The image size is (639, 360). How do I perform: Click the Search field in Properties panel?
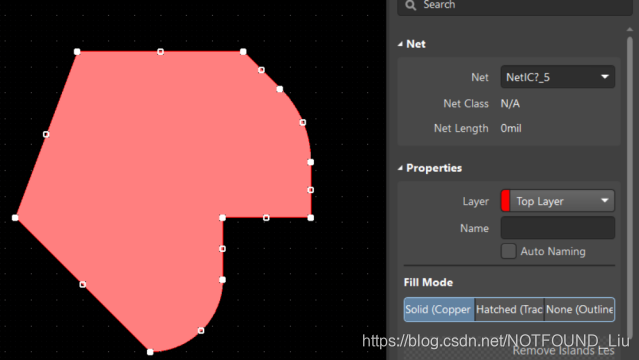pyautogui.click(x=514, y=6)
